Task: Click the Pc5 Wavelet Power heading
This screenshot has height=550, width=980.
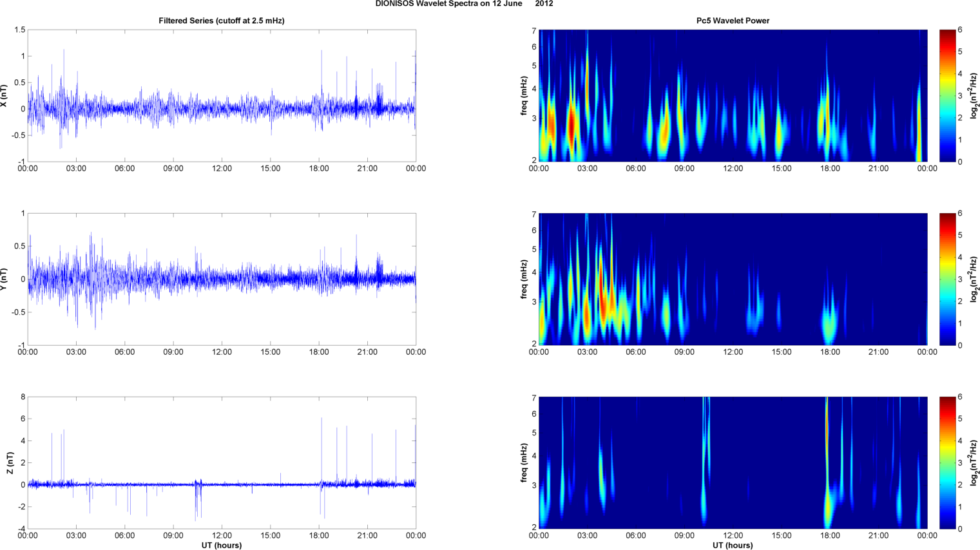Action: [733, 21]
